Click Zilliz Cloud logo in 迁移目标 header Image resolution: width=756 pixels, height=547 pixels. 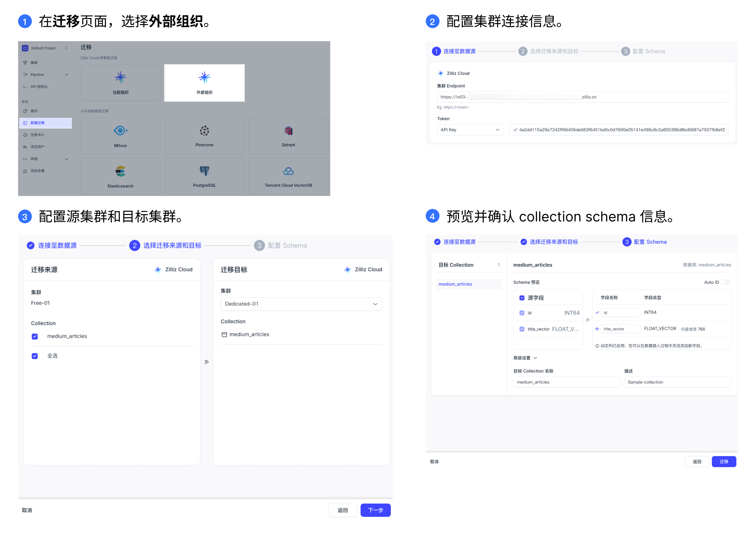(x=347, y=270)
